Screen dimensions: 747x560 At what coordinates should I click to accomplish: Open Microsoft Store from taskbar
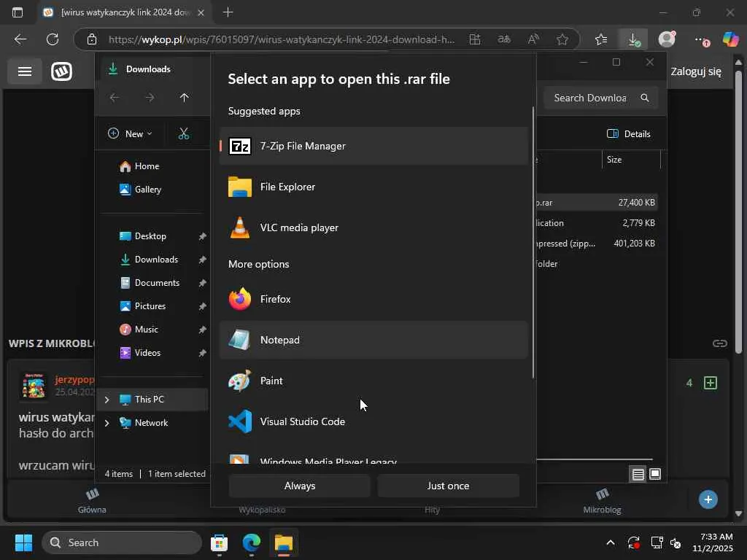219,542
